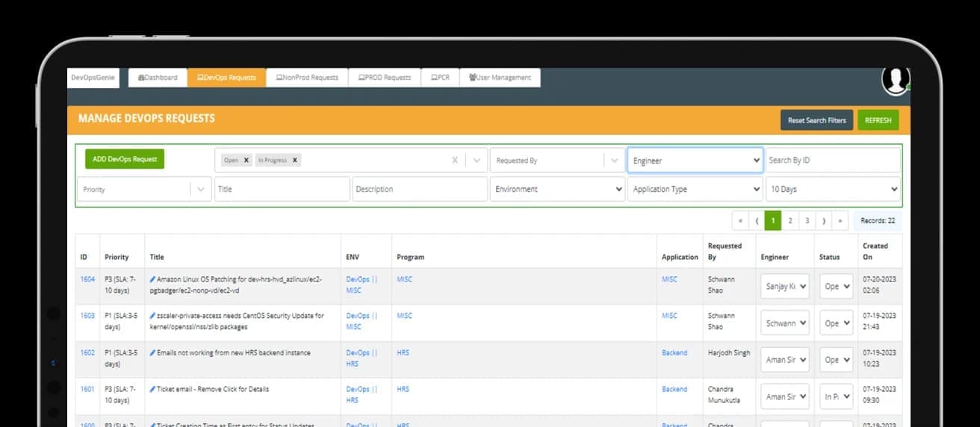Open request ID 1603 link
This screenshot has width=980, height=427.
click(x=87, y=316)
